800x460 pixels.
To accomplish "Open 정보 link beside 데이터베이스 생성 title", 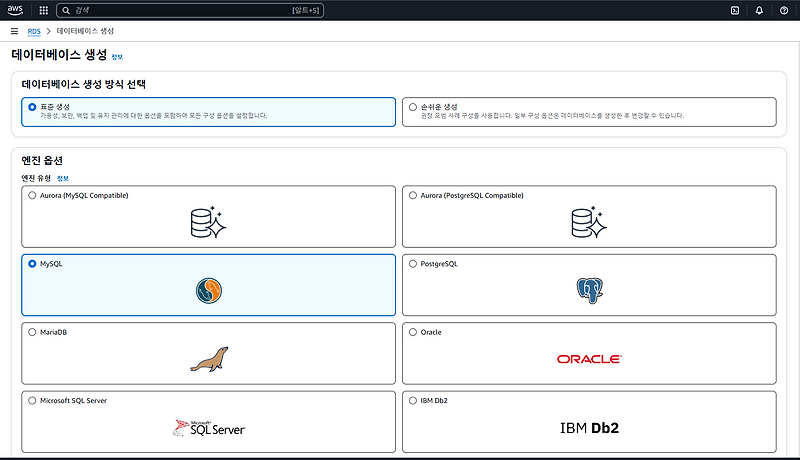I will 117,57.
